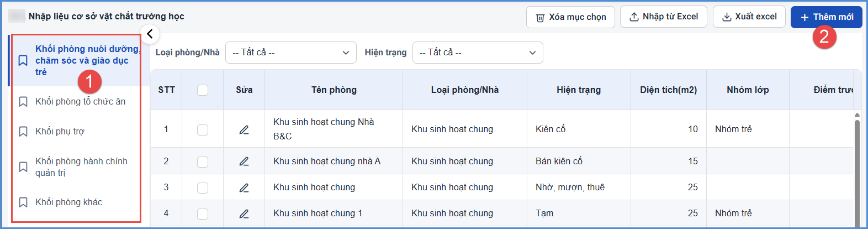The height and width of the screenshot is (229, 868).
Task: Click the STT column header
Action: click(x=166, y=90)
